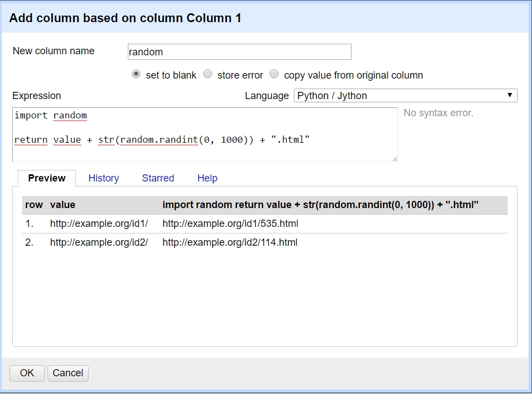The height and width of the screenshot is (394, 532).
Task: Click the Cancel button
Action: (x=68, y=373)
